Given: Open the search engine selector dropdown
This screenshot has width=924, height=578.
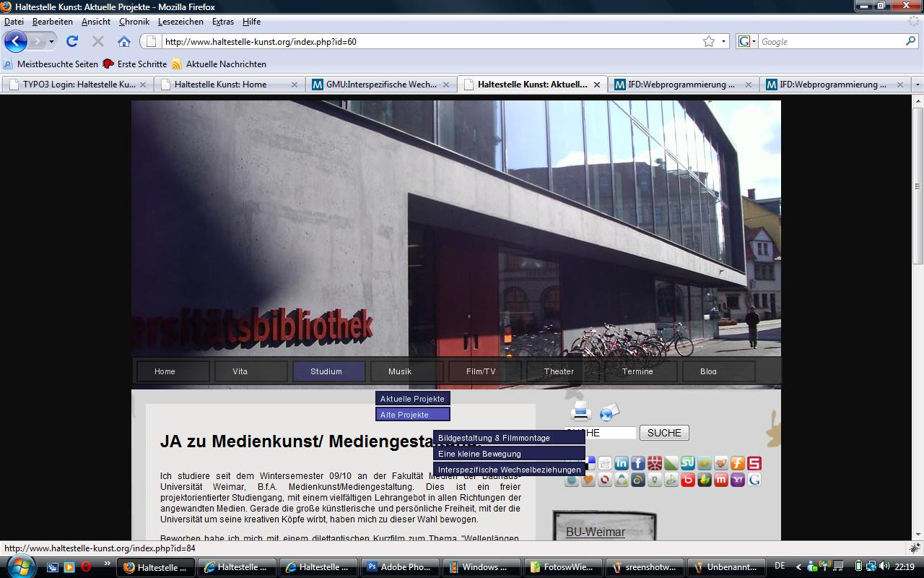Looking at the screenshot, I should (x=747, y=41).
